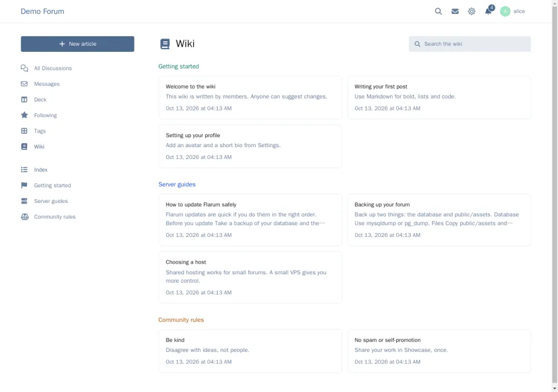Screen dimensions: 558x392
Task: Open the settings gear icon in header
Action: [x=472, y=11]
